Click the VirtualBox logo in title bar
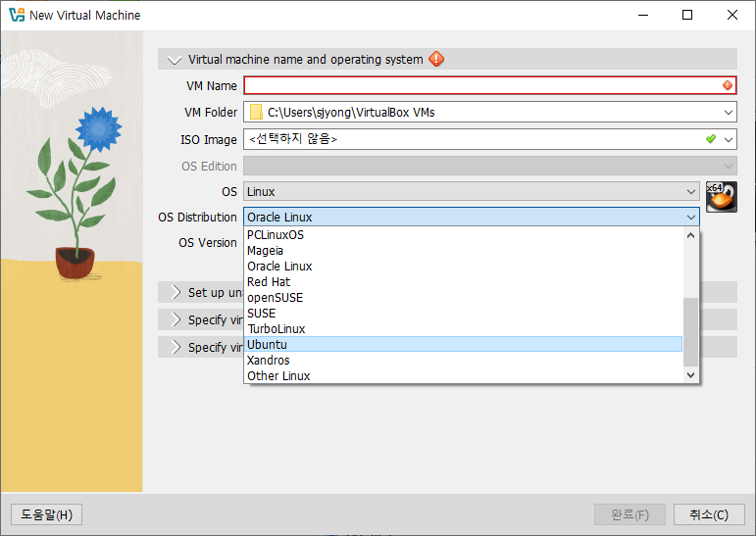The image size is (756, 536). pyautogui.click(x=17, y=15)
